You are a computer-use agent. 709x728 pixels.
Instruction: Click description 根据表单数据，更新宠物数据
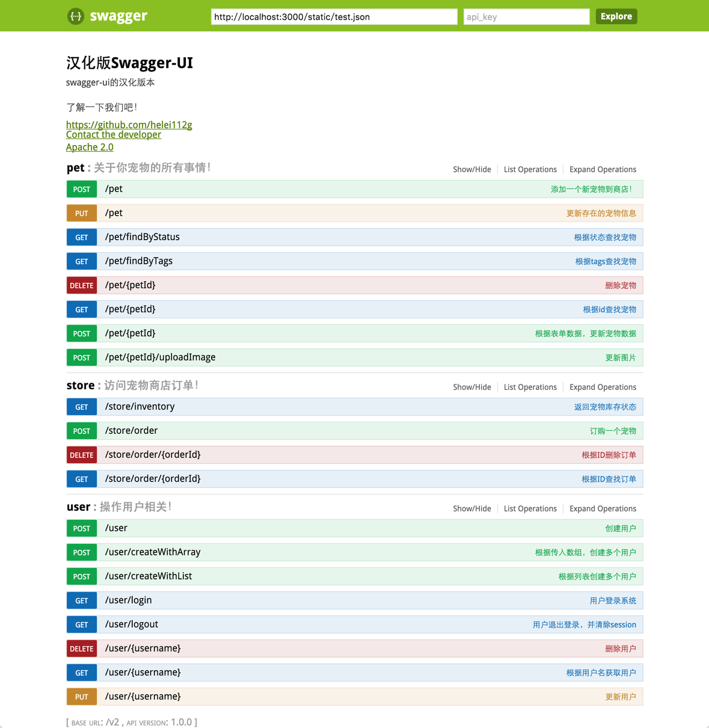586,333
